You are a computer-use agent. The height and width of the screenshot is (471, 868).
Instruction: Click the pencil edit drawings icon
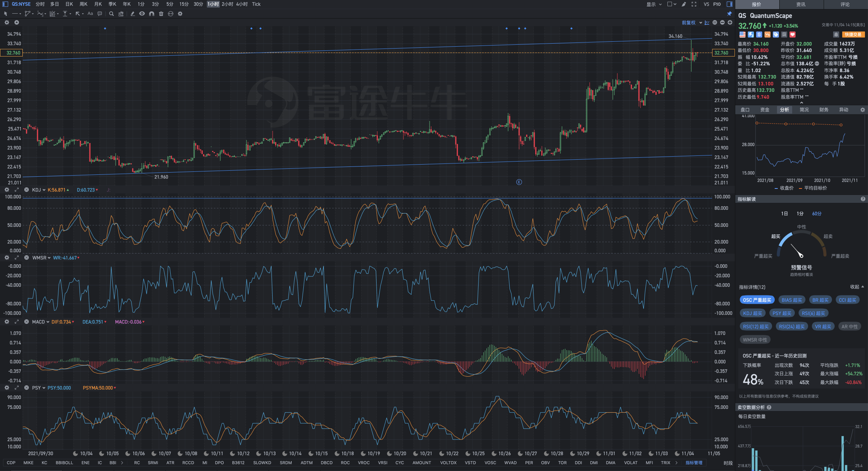click(132, 14)
